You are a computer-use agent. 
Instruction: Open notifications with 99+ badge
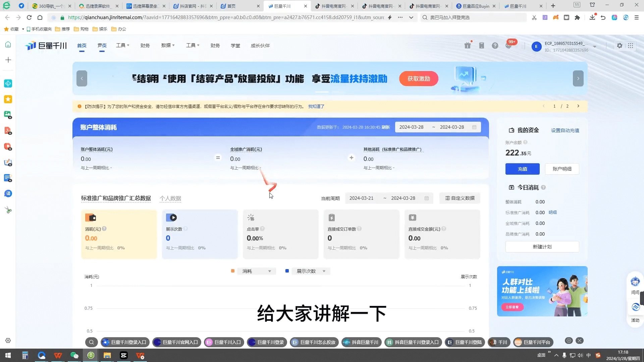(509, 45)
